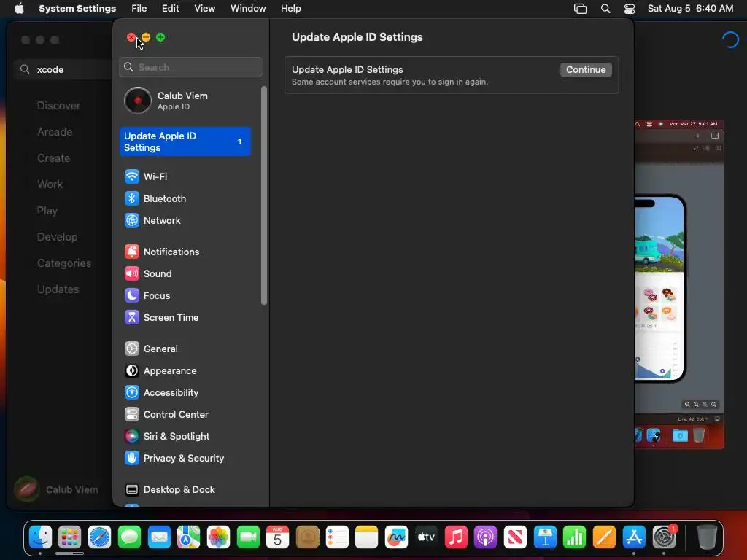747x560 pixels.
Task: Select Develop in App Store sidebar
Action: click(x=57, y=237)
